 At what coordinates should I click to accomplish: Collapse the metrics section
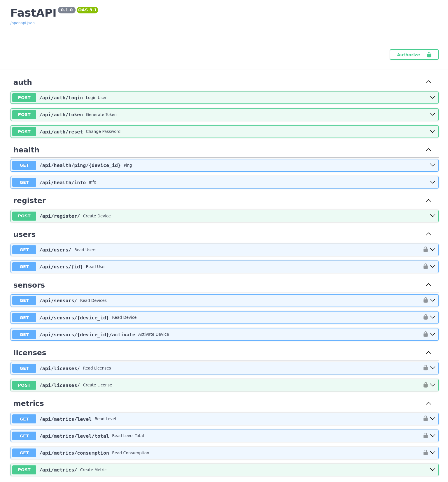(x=428, y=403)
